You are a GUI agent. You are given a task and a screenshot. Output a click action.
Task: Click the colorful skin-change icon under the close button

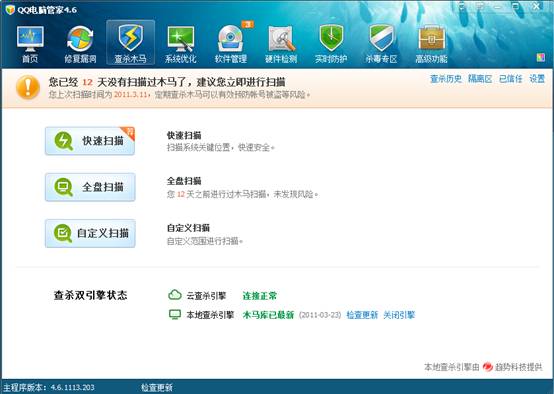tap(541, 57)
